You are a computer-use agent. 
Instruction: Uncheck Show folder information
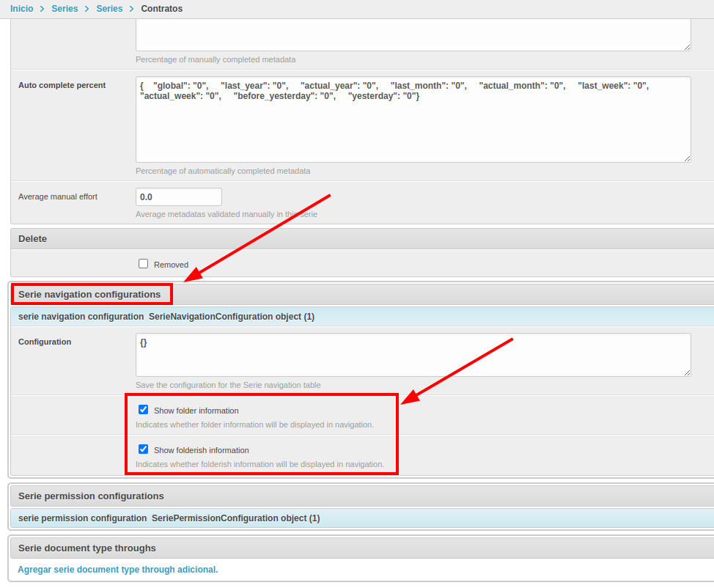tap(144, 410)
